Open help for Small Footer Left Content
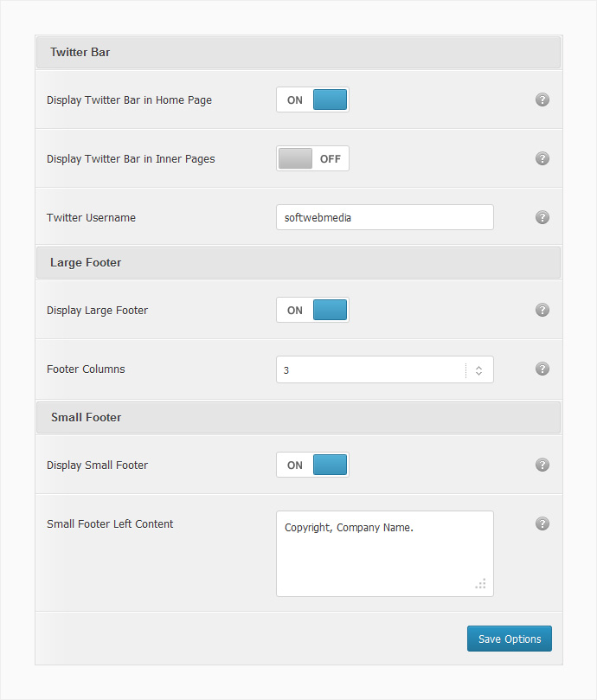 pyautogui.click(x=542, y=523)
